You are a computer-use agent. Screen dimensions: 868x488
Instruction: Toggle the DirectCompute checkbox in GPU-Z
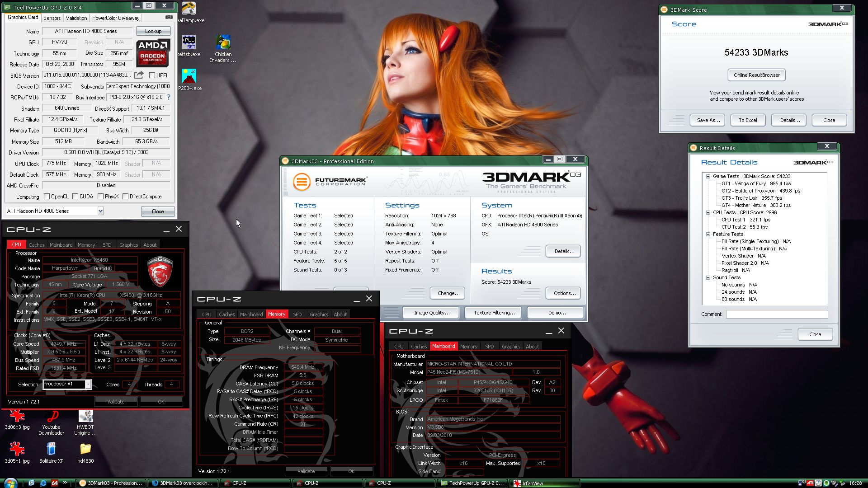click(125, 197)
